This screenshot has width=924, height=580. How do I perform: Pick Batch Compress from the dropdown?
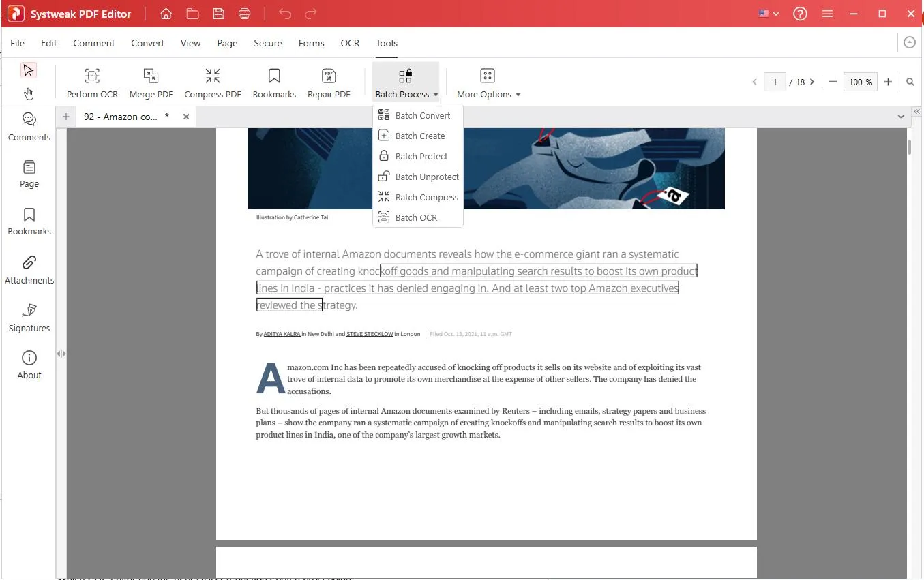pos(418,197)
